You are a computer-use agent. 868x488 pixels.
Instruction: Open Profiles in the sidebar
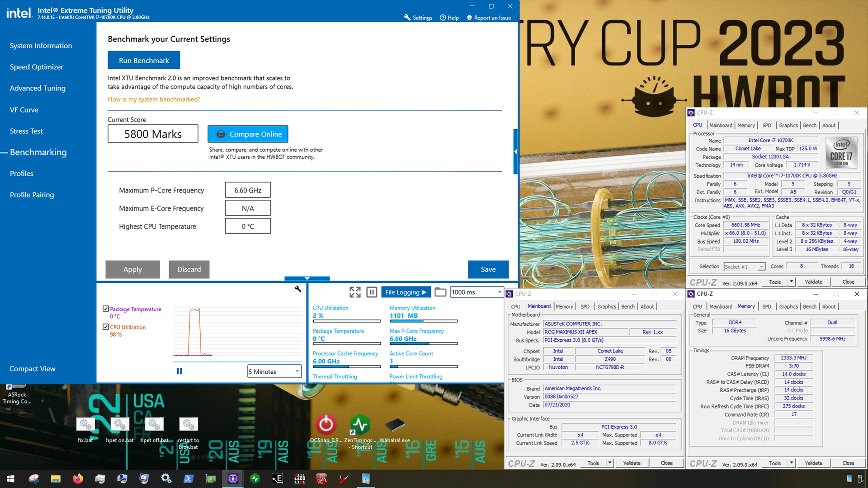point(22,174)
